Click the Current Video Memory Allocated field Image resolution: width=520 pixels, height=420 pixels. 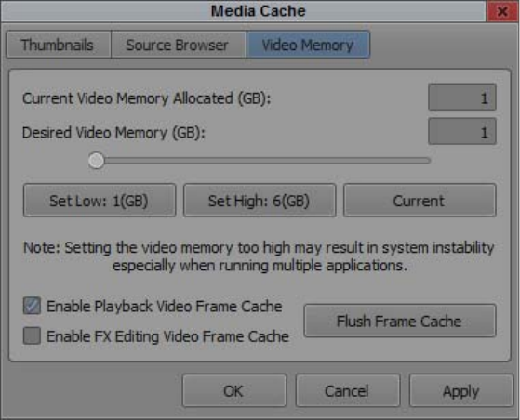click(x=462, y=98)
